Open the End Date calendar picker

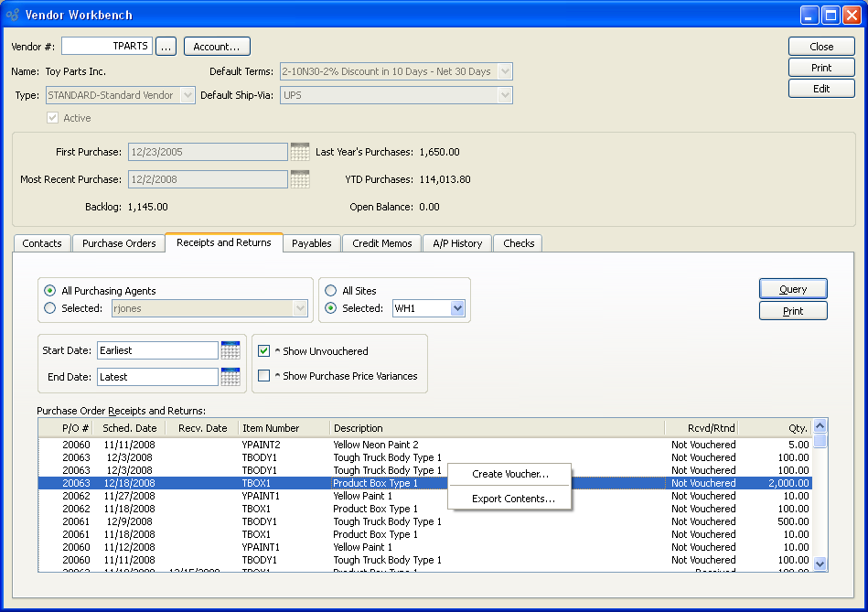click(230, 377)
